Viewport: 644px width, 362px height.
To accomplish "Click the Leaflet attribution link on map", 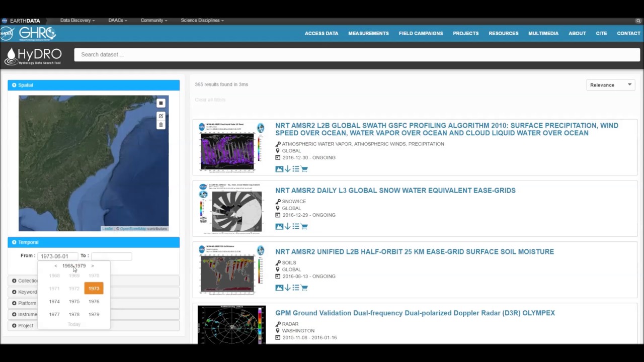I will click(x=108, y=229).
